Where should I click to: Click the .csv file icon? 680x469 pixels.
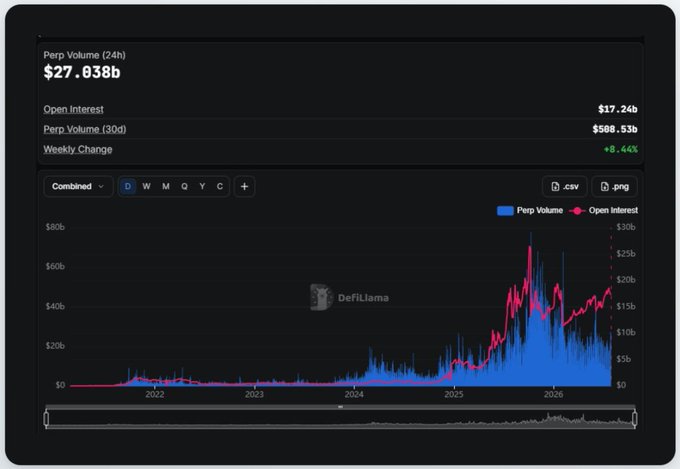point(555,187)
